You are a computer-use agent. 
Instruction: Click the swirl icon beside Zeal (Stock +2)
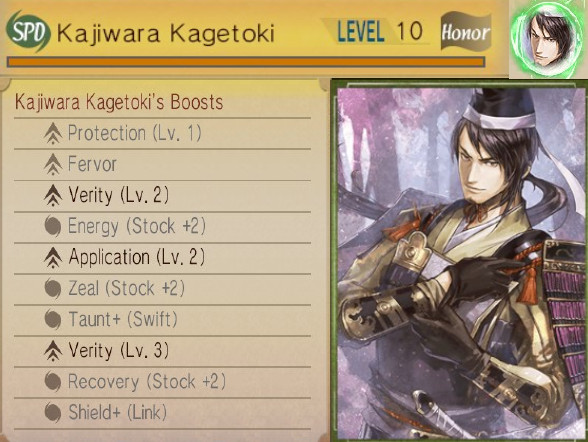(x=53, y=289)
